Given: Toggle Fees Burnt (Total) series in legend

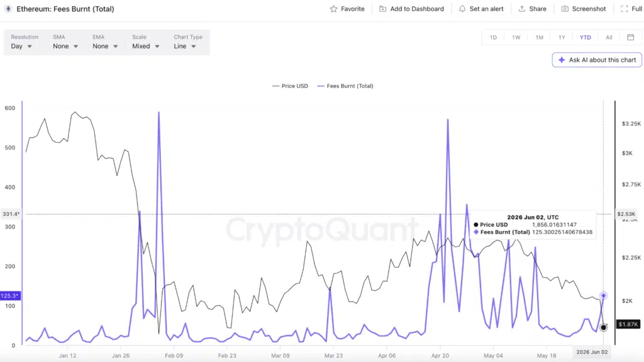Looking at the screenshot, I should click(345, 86).
